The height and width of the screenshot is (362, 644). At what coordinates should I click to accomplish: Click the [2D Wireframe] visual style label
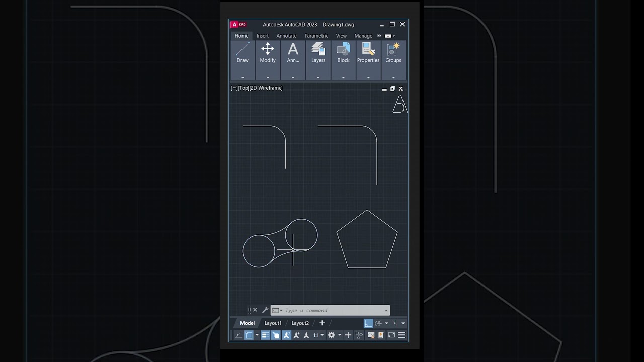(266, 88)
